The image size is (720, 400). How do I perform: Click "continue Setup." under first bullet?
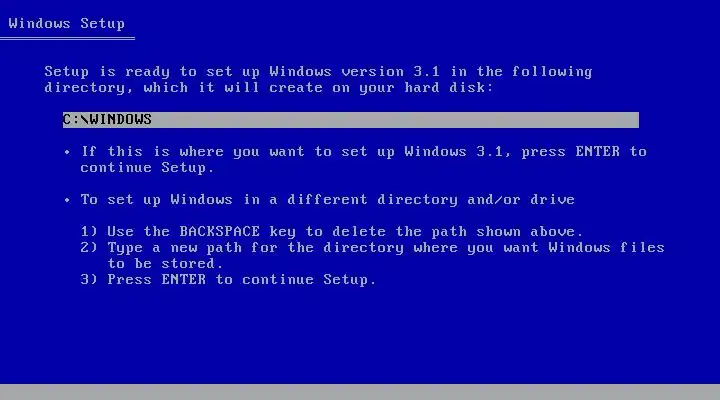pyautogui.click(x=147, y=168)
